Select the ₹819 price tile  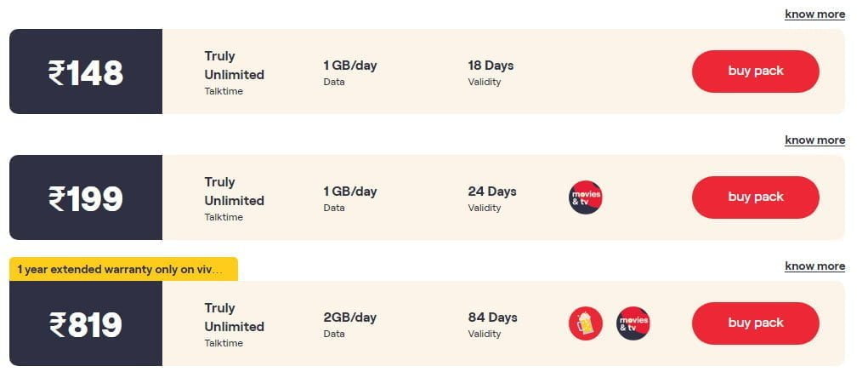pos(86,323)
